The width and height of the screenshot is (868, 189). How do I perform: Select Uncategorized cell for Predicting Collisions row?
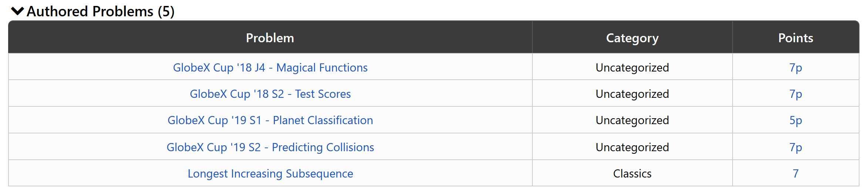pyautogui.click(x=632, y=147)
